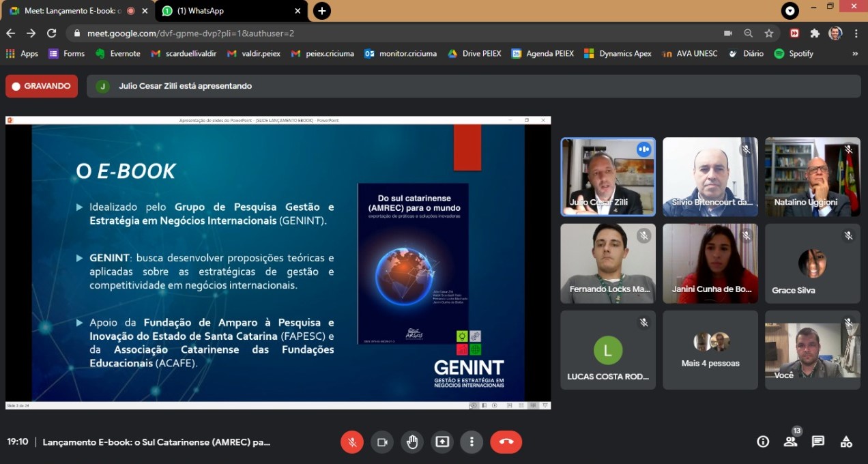Bookmark this page with the star icon
This screenshot has width=868, height=464.
(x=769, y=33)
